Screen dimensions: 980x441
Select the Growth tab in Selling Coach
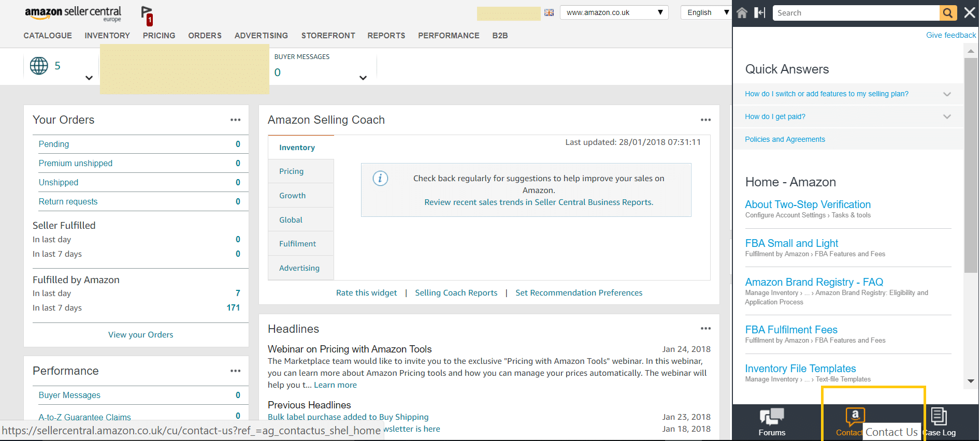(x=301, y=196)
